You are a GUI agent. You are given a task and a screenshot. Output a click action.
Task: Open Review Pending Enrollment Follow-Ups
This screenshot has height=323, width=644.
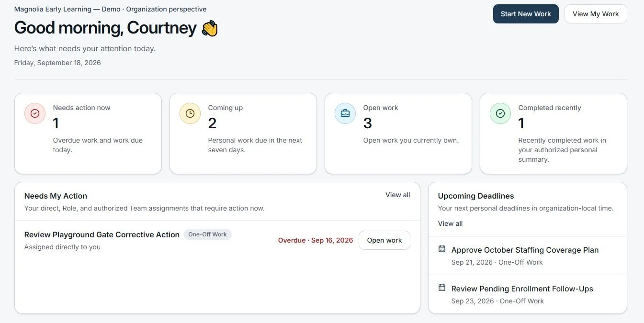tap(522, 289)
